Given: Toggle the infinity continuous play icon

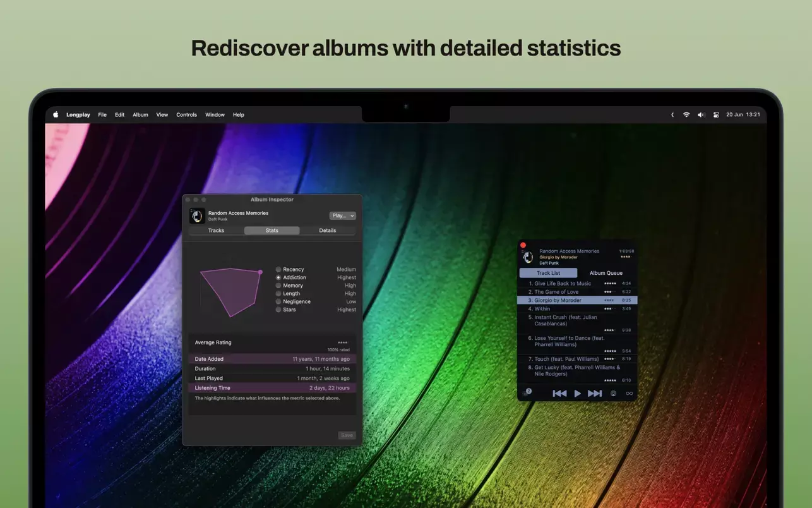Looking at the screenshot, I should pos(629,393).
